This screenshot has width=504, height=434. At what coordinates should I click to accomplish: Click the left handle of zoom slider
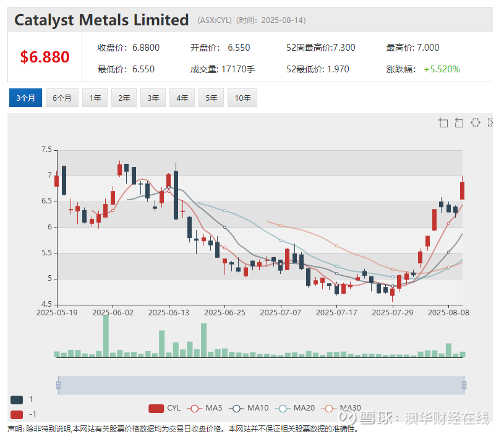(x=58, y=385)
